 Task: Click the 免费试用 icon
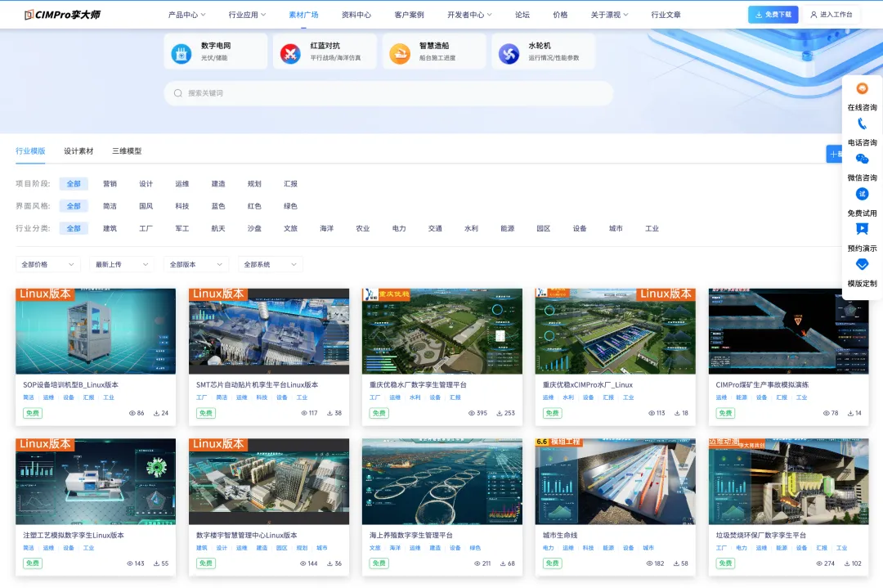pos(863,194)
